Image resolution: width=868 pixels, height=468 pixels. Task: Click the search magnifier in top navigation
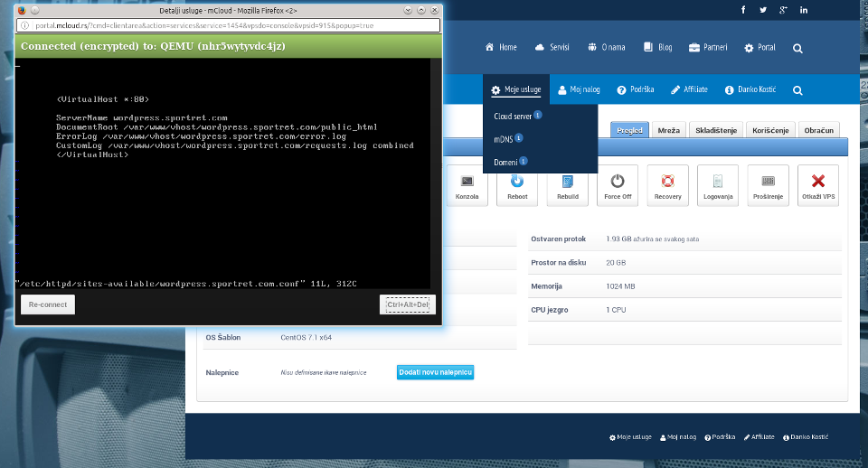tap(797, 48)
